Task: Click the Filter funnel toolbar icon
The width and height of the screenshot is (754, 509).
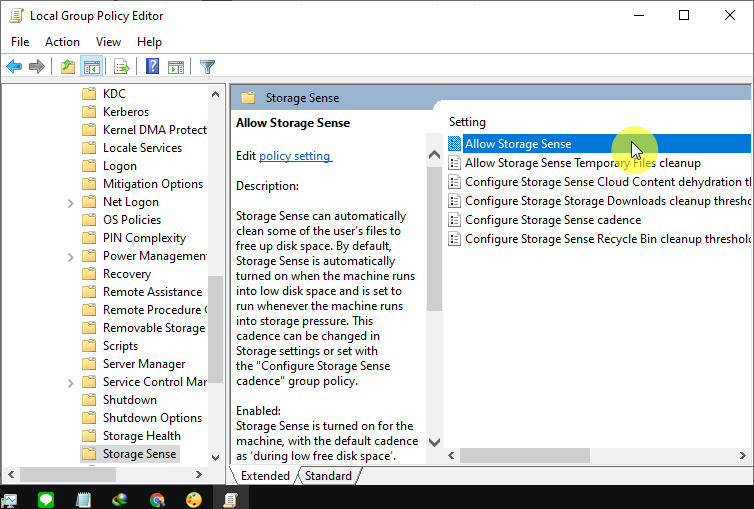Action: pyautogui.click(x=207, y=67)
